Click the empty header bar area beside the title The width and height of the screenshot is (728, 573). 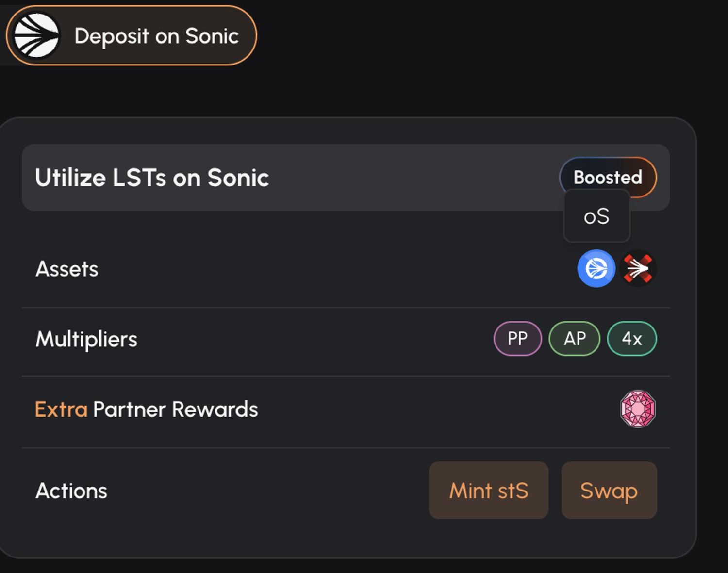[x=413, y=178]
